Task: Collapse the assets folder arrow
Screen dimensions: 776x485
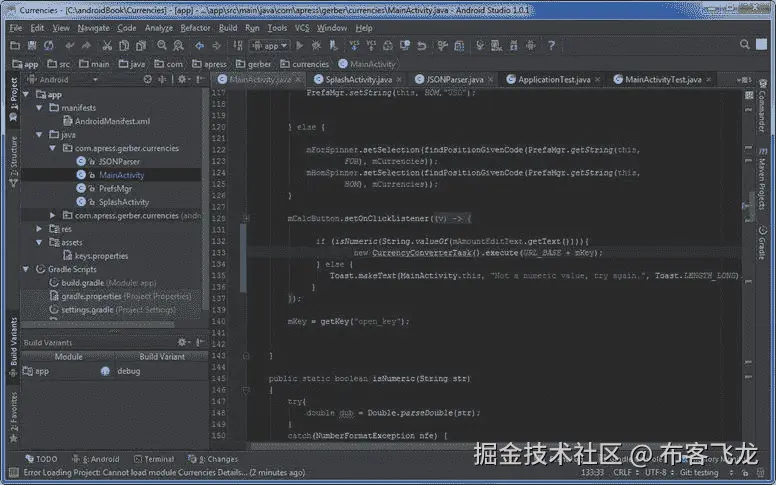Action: pos(39,242)
